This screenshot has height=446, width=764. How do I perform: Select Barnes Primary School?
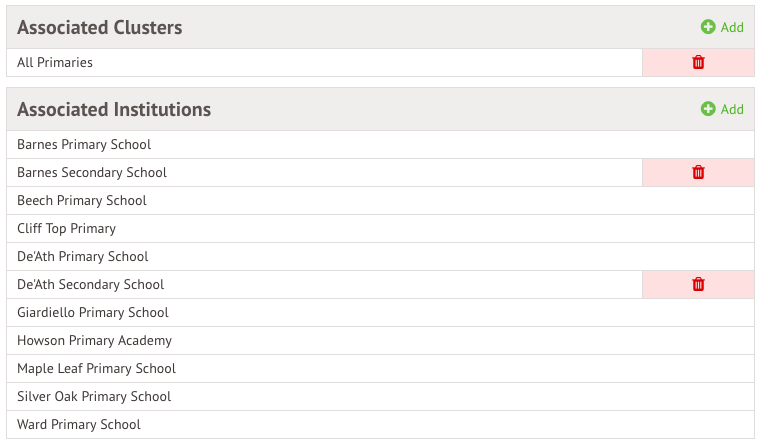(84, 145)
